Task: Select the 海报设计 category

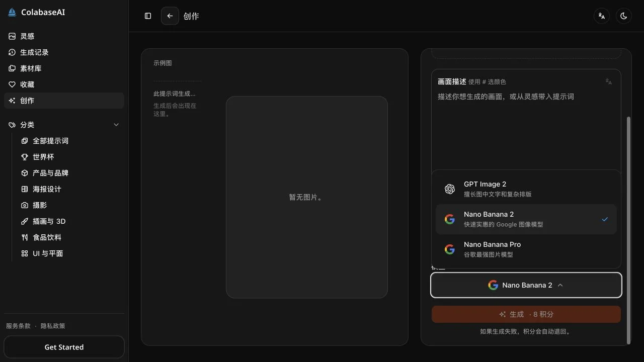Action: tap(70, 189)
